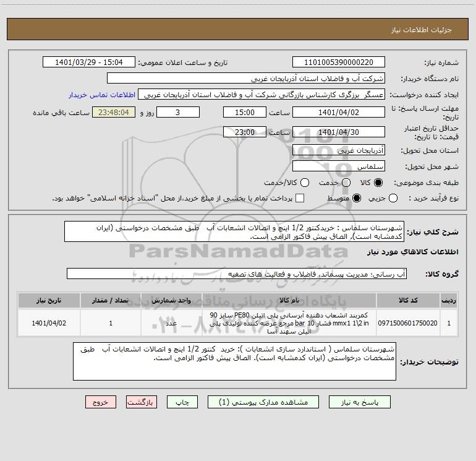The height and width of the screenshot is (461, 476).
Task: Click the request creator field
Action: point(261,95)
